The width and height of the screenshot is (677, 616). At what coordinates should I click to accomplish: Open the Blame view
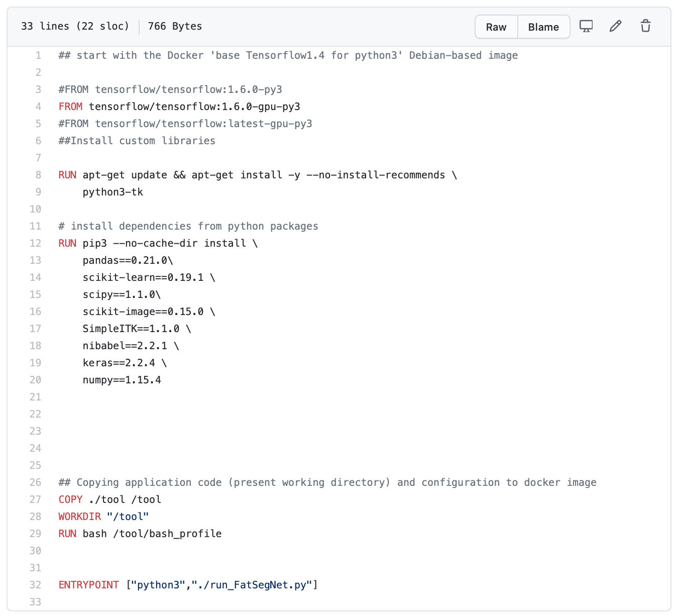pos(543,27)
